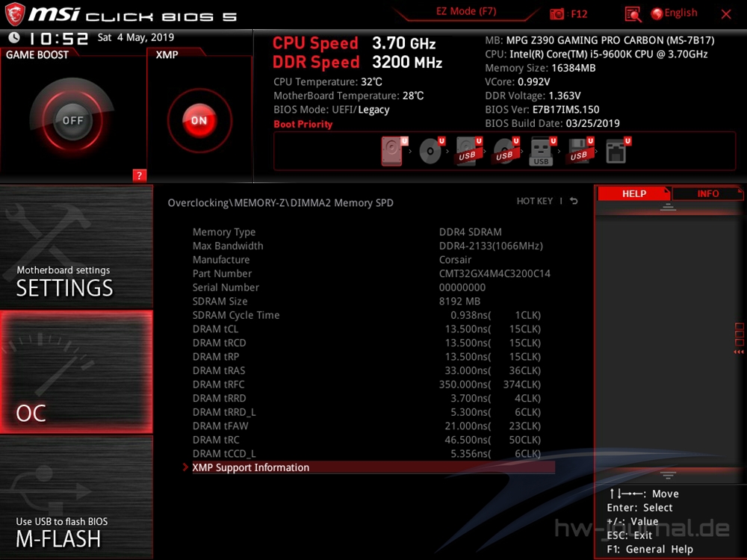This screenshot has width=747, height=560.
Task: Click the DDR4-2133(1066MHz) value
Action: point(491,246)
